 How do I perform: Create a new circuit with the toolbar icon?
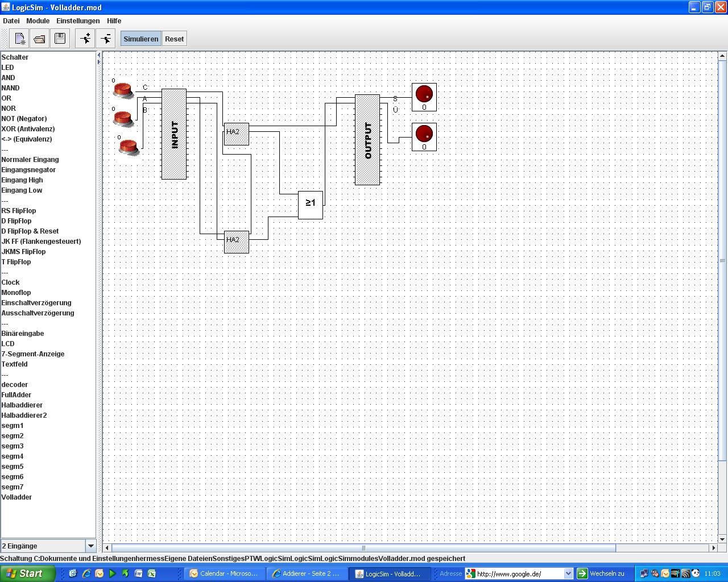[x=20, y=39]
